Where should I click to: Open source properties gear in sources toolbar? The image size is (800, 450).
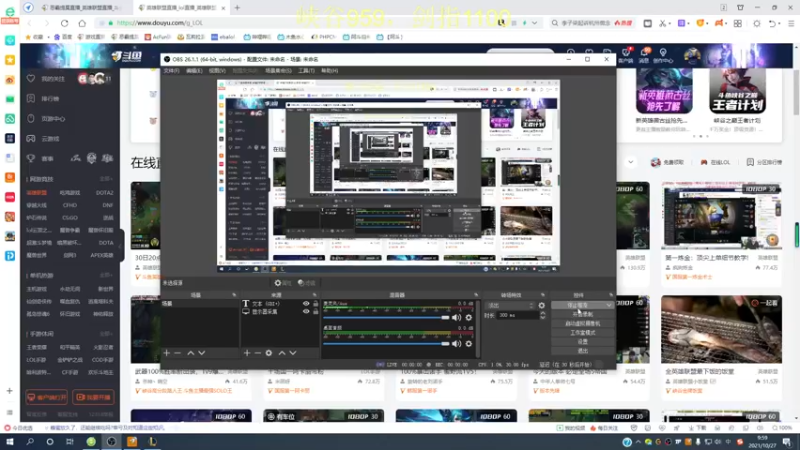[x=269, y=353]
